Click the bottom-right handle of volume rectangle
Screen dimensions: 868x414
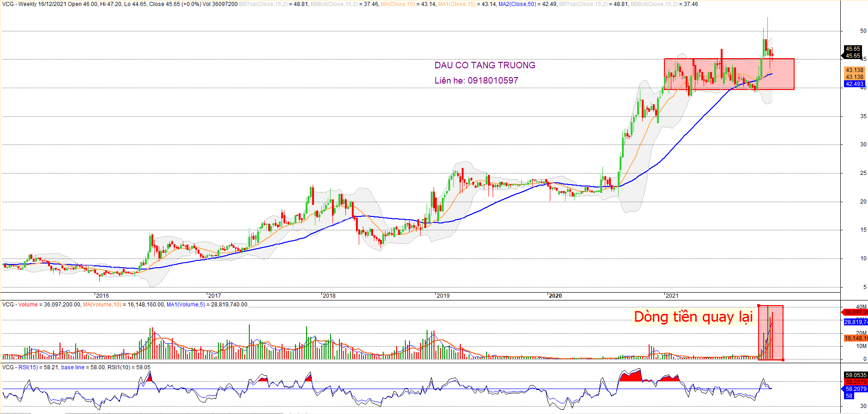783,360
